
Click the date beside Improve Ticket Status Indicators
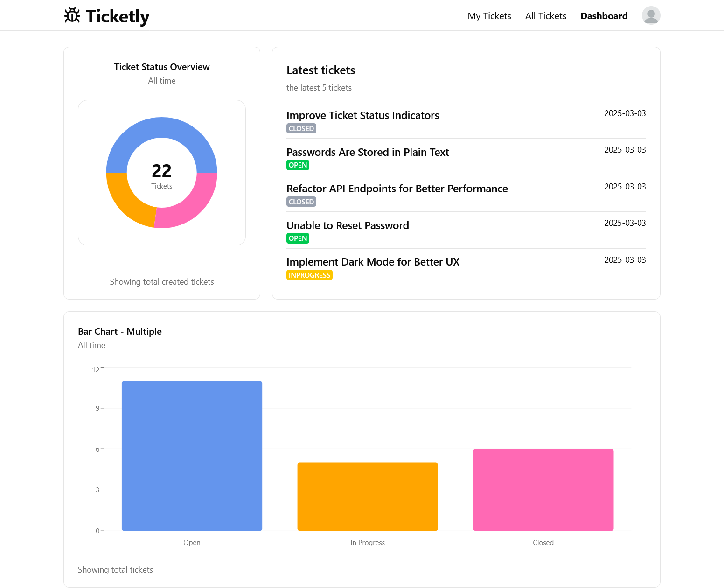point(625,113)
